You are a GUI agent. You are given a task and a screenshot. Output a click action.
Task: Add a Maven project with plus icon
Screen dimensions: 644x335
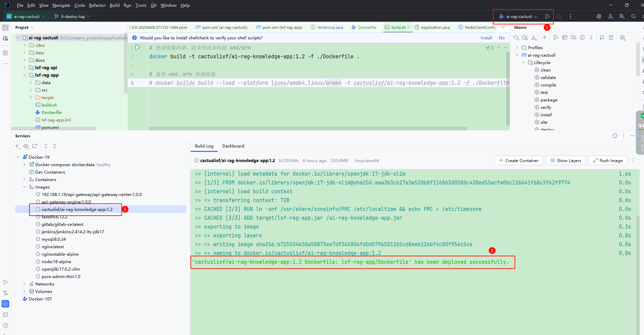click(544, 38)
